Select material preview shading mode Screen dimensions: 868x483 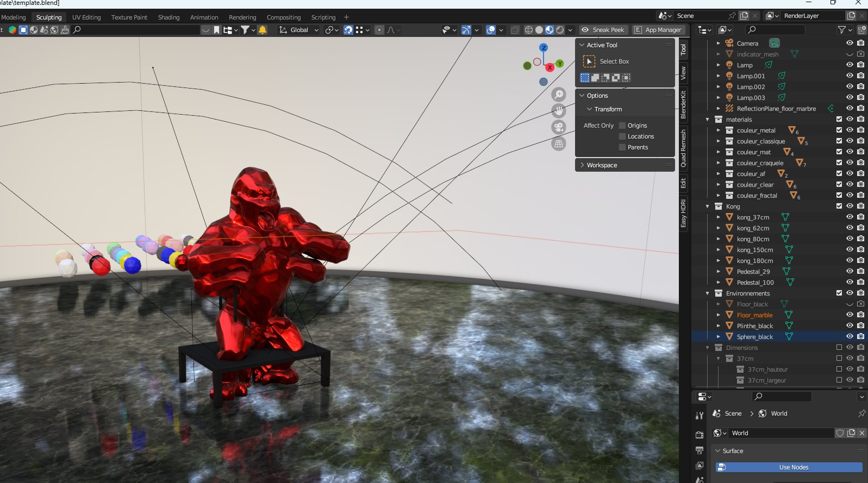pos(549,30)
